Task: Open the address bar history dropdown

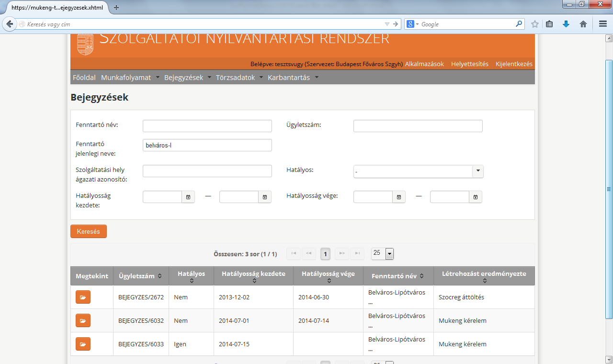Action: tap(387, 24)
